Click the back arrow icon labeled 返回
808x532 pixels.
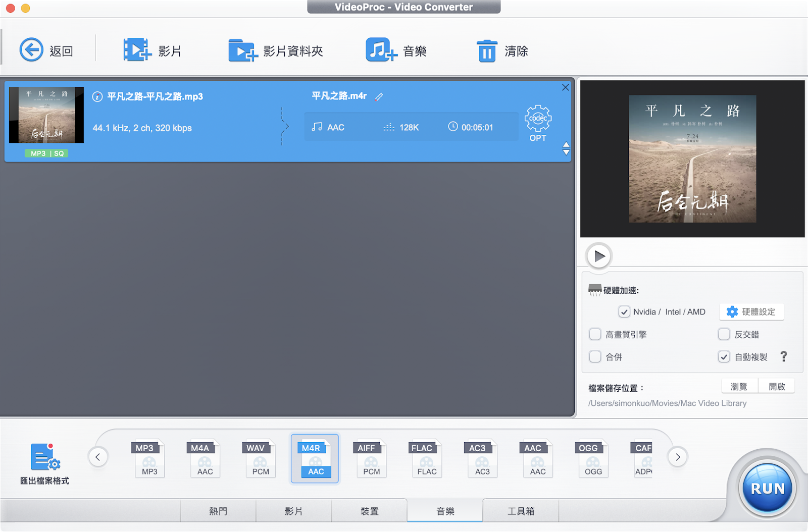pyautogui.click(x=31, y=50)
